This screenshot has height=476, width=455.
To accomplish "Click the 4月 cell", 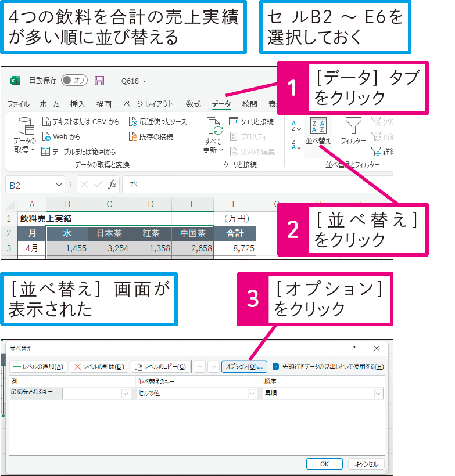I will click(x=31, y=248).
